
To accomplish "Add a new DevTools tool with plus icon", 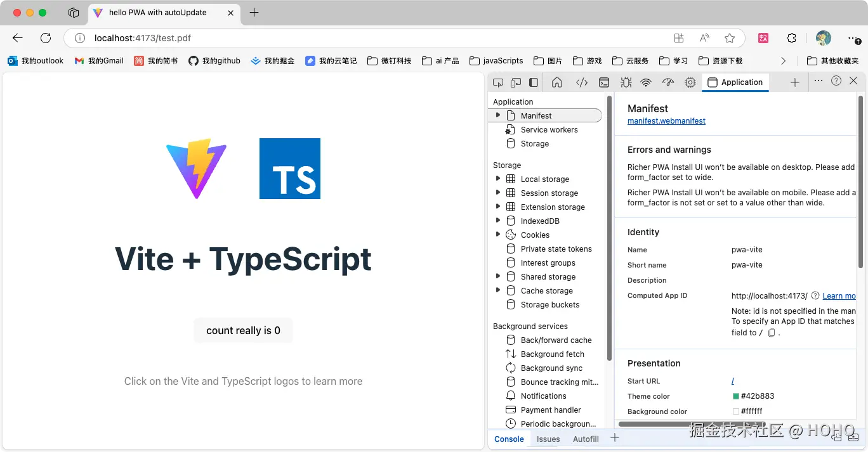I will pyautogui.click(x=795, y=82).
